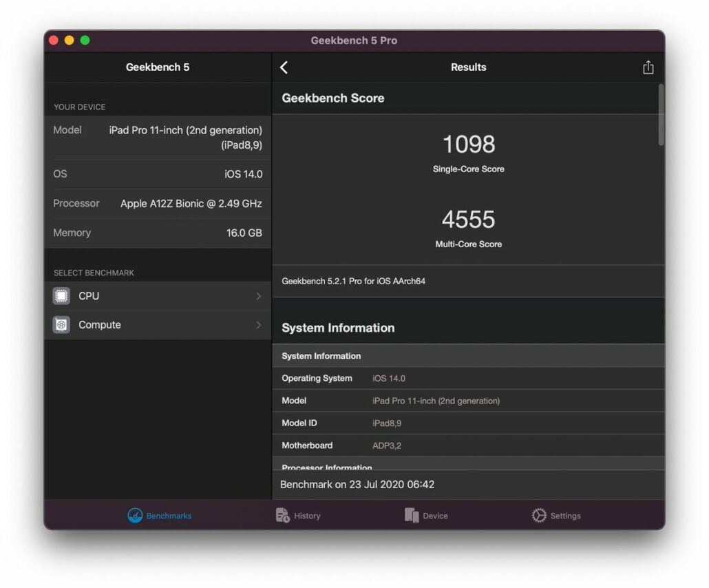Expand the CPU benchmark chevron
The image size is (709, 588).
260,295
